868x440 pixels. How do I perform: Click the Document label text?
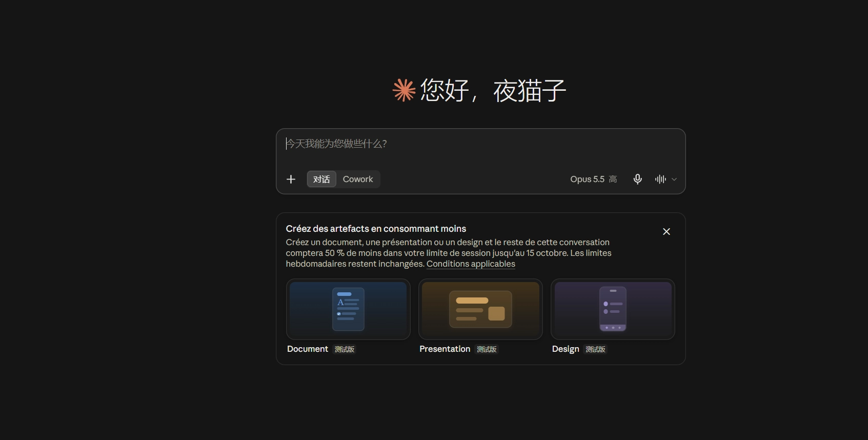pos(308,349)
